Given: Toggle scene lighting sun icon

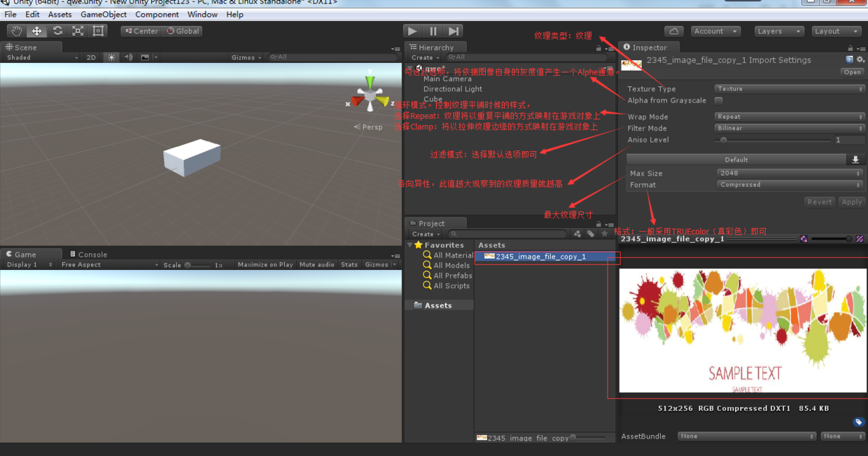Looking at the screenshot, I should click(x=111, y=57).
